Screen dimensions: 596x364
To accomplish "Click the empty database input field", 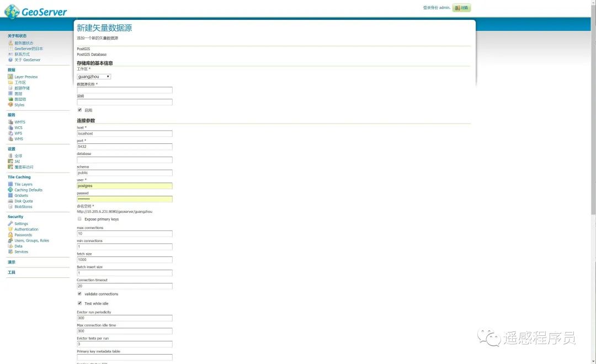I will pos(125,159).
